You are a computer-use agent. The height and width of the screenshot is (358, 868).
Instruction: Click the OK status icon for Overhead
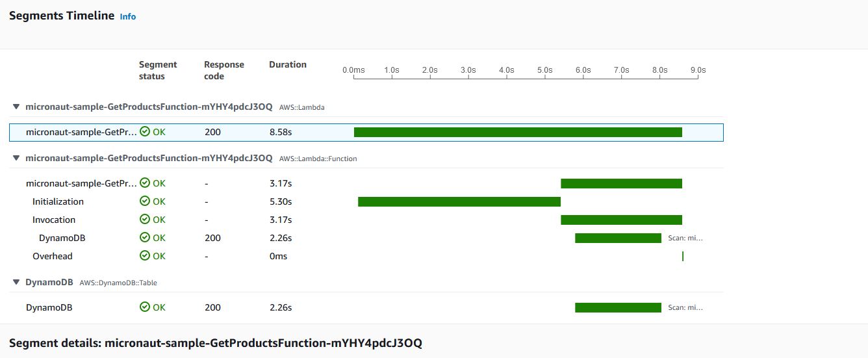coord(145,256)
